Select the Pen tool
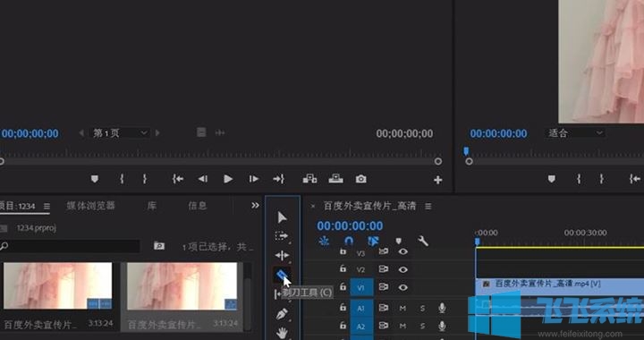Screen dimensions: 644x340 [282, 315]
